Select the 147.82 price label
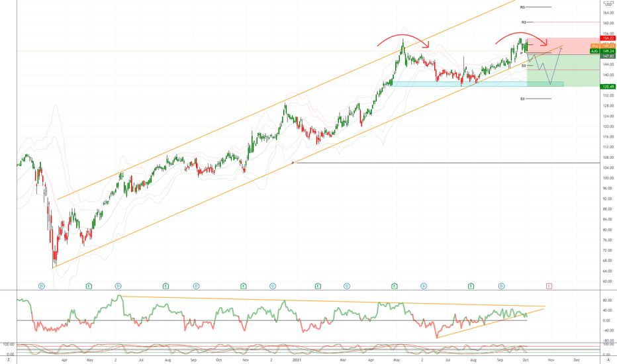The width and height of the screenshot is (617, 364). [608, 56]
